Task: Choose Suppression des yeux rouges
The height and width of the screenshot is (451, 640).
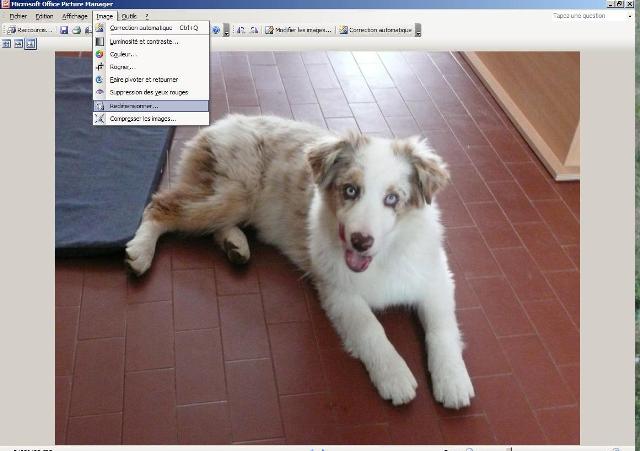Action: (151, 92)
